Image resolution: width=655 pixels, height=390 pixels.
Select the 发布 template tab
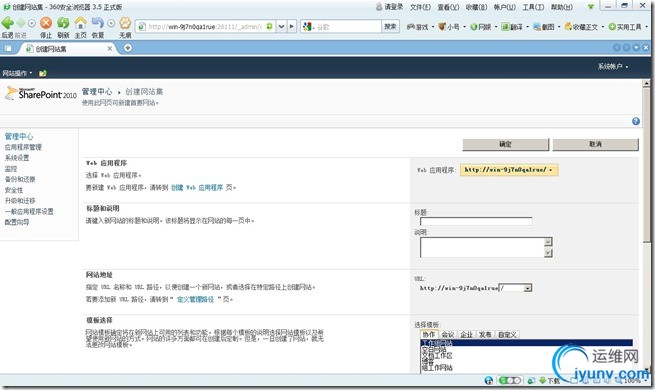[485, 334]
